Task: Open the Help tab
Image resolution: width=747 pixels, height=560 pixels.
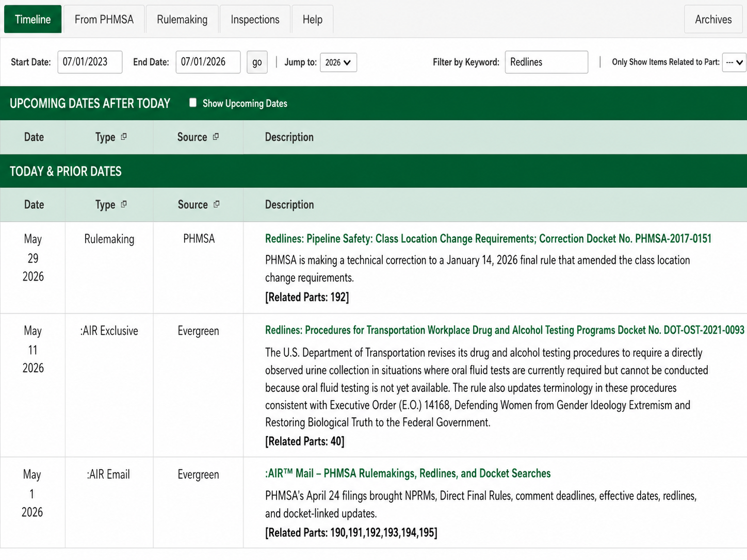Action: [x=313, y=19]
